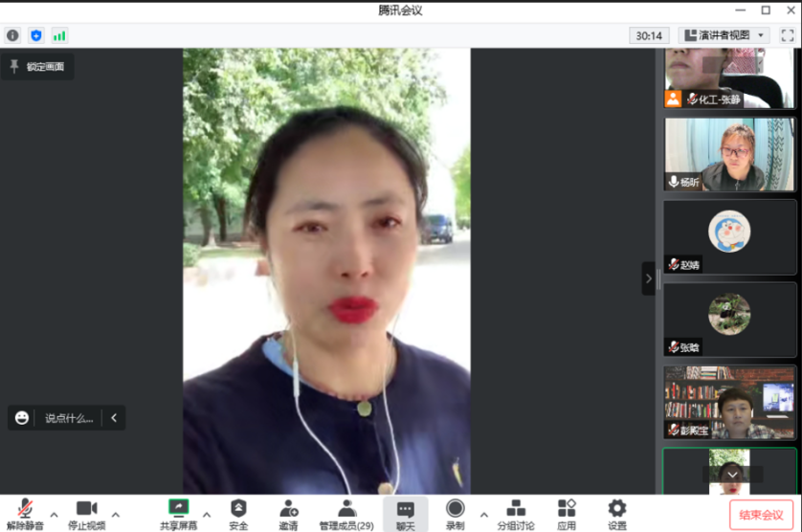Select 杨昕 participant video thumbnail
Screen dimensions: 802x532
pos(730,154)
